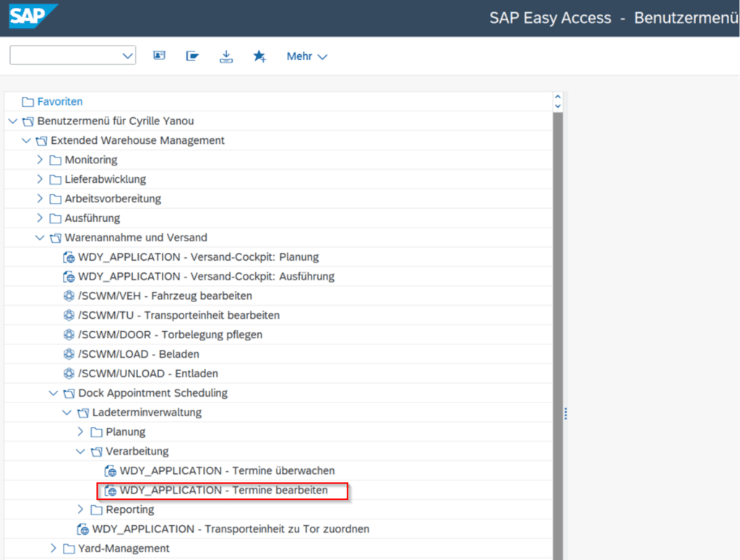
Task: Open the command field dropdown arrow
Action: point(127,56)
